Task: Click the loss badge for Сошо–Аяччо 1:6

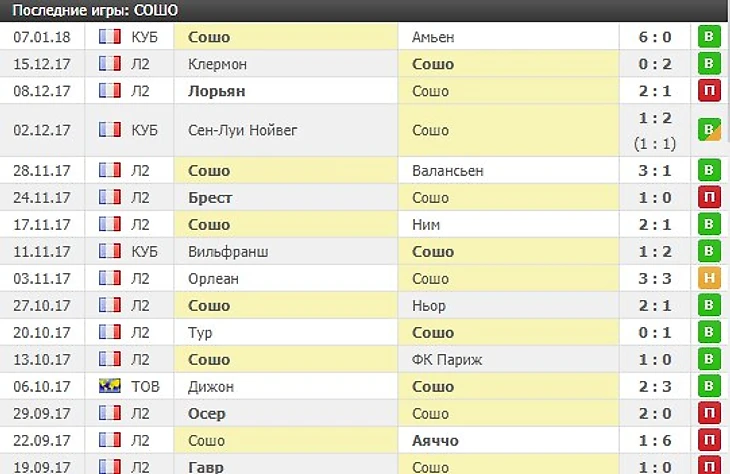Action: pyautogui.click(x=709, y=441)
